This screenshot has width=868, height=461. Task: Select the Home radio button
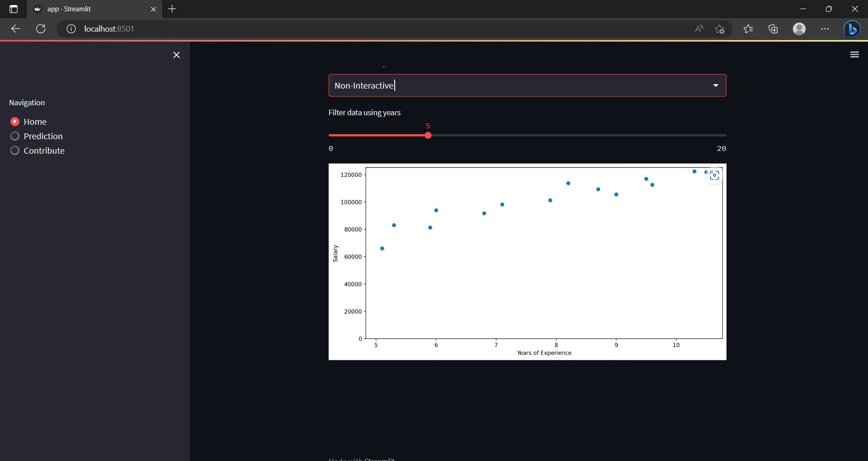coord(14,121)
